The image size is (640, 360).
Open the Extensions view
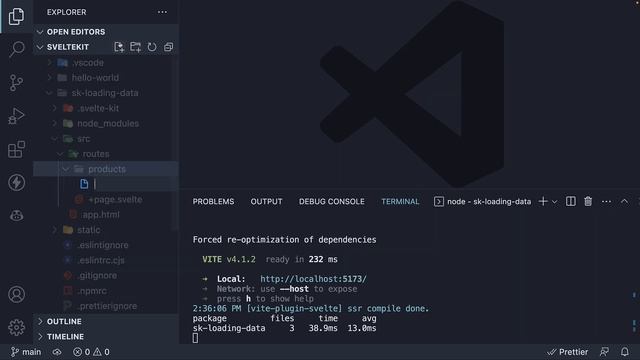pyautogui.click(x=16, y=149)
